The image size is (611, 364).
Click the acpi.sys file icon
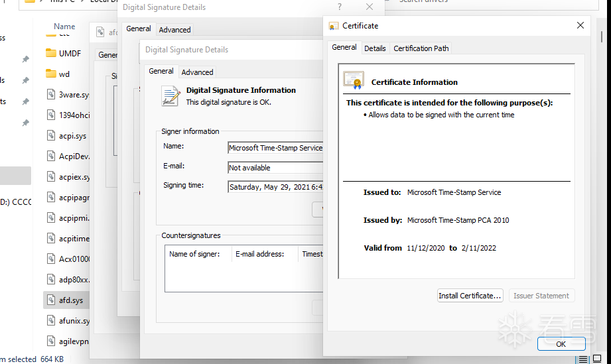point(50,135)
